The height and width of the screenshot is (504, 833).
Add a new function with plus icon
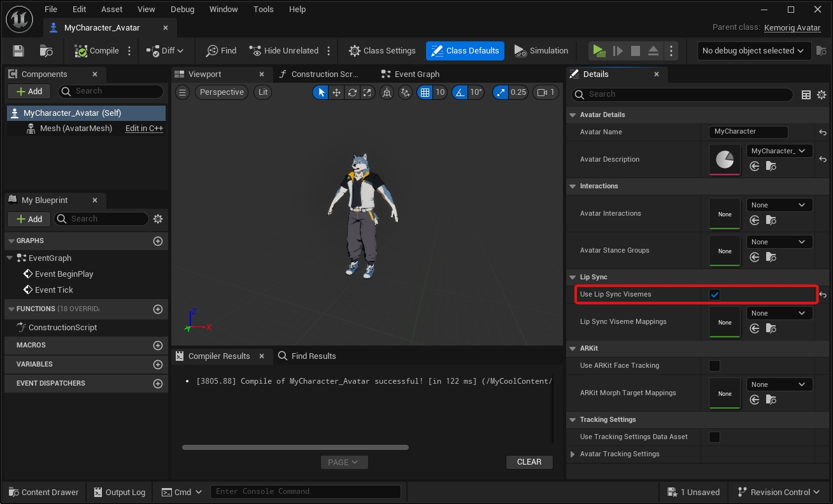158,309
